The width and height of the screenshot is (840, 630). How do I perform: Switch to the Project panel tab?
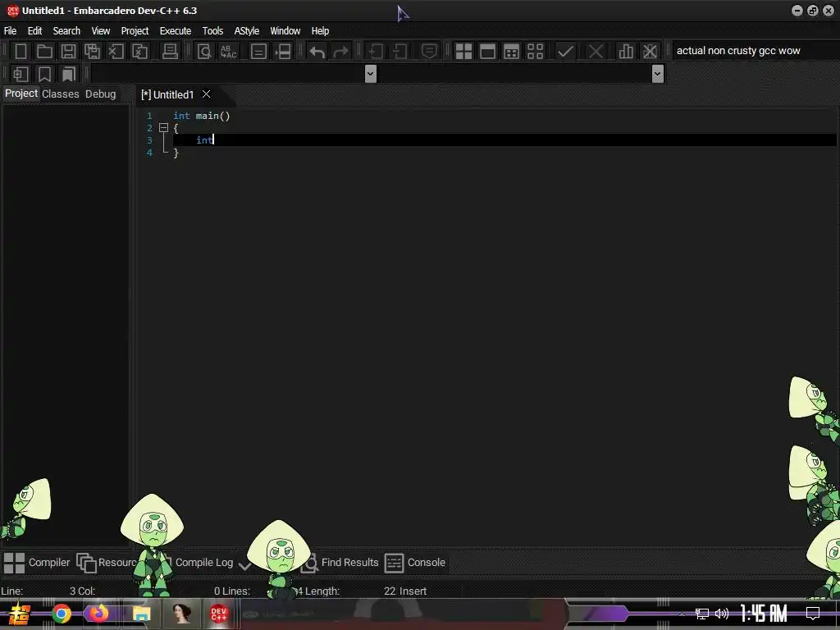pos(21,94)
